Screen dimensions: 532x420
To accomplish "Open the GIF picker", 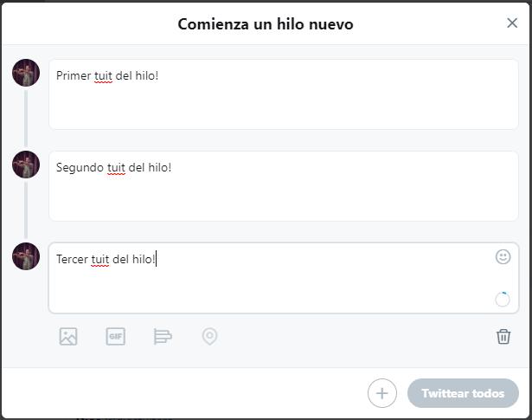I will 115,337.
